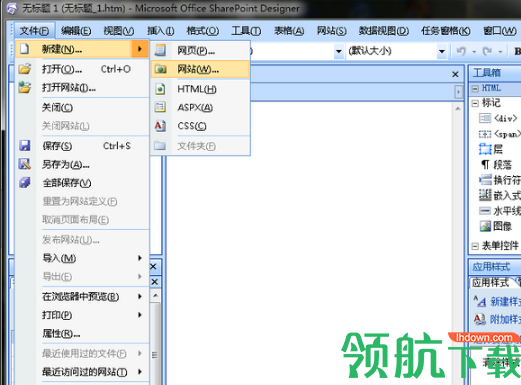Click the 打开网站 folder icon

[25, 87]
